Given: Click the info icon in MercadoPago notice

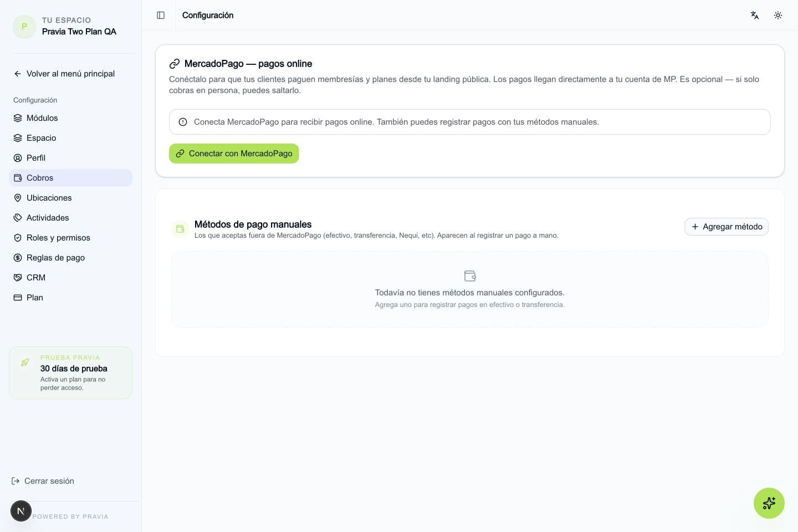Looking at the screenshot, I should (x=183, y=122).
